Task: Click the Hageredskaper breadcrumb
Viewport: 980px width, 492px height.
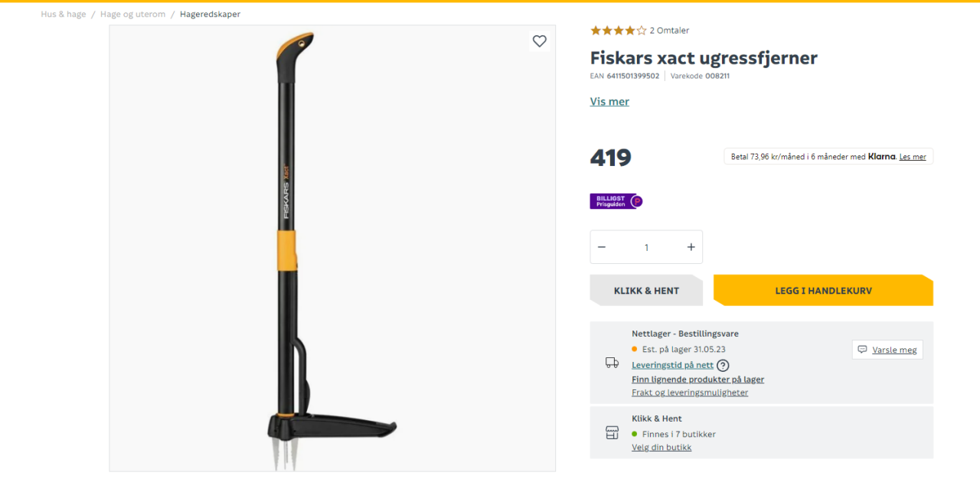Action: point(210,15)
